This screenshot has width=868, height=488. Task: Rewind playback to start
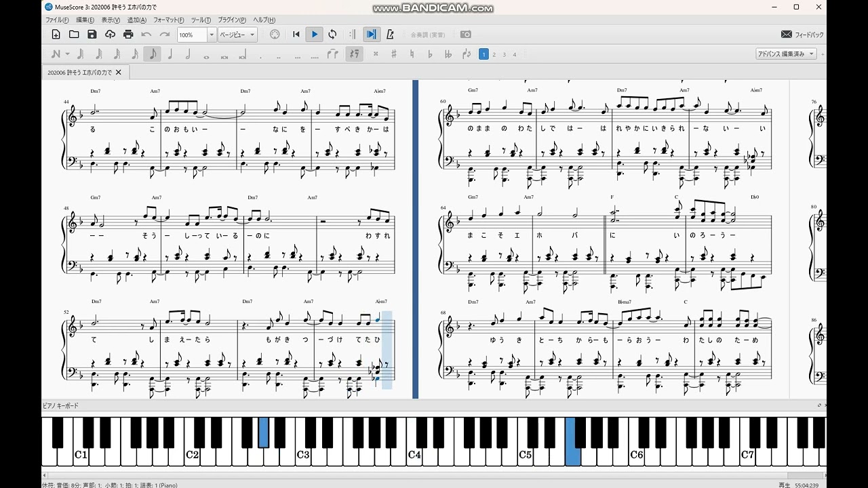point(296,35)
